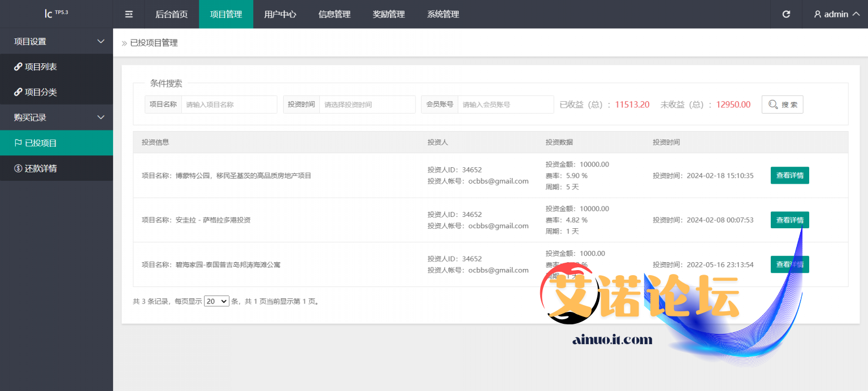Select the 项目管理 top menu

click(x=226, y=14)
